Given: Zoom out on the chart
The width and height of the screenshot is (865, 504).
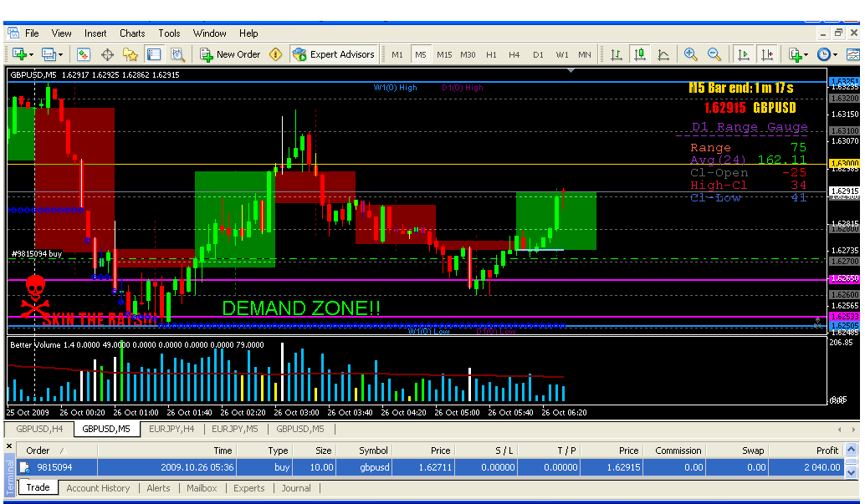Looking at the screenshot, I should coord(714,54).
